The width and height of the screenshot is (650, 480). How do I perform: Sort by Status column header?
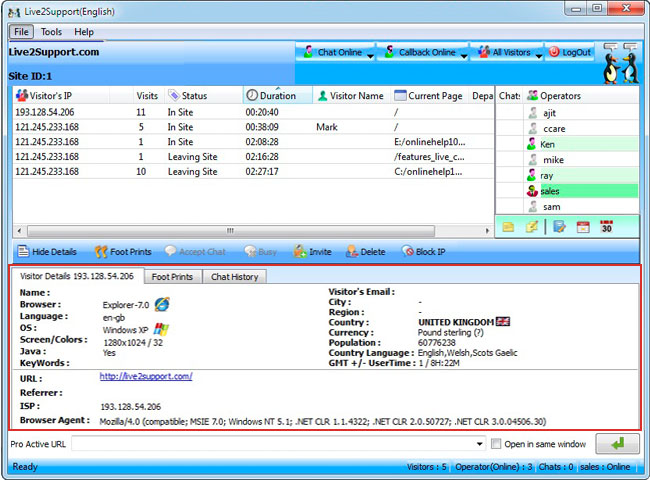(204, 96)
